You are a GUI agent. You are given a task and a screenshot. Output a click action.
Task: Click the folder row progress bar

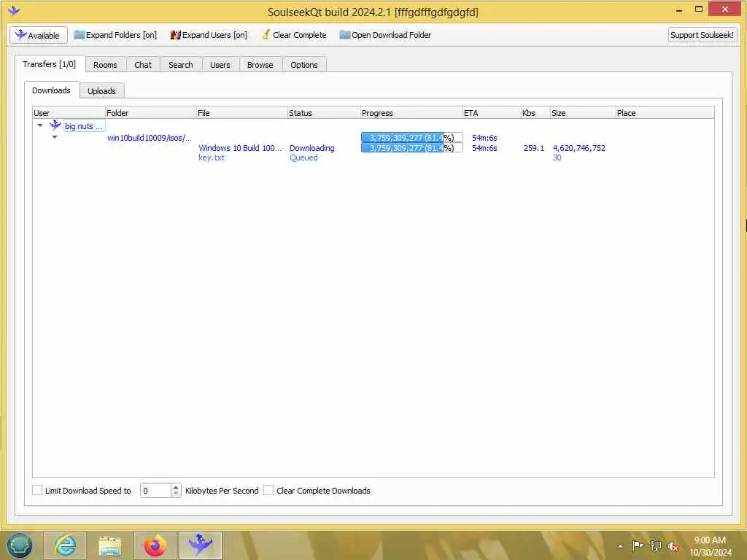pos(411,138)
